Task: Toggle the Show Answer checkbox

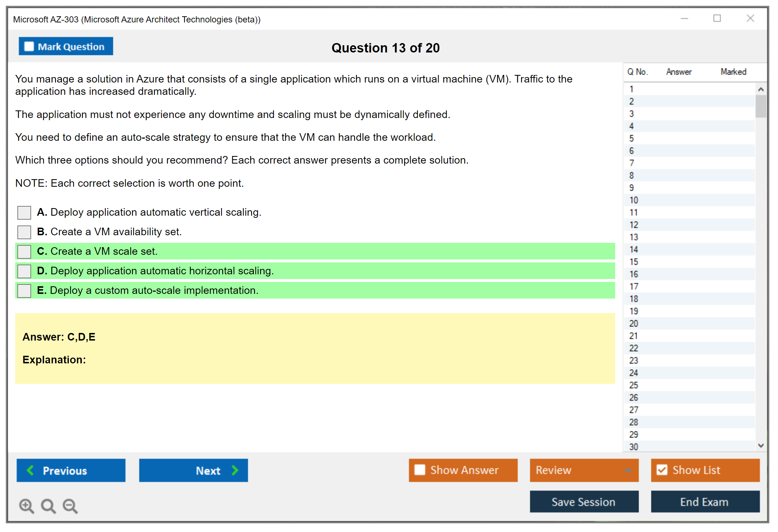Action: pos(420,470)
